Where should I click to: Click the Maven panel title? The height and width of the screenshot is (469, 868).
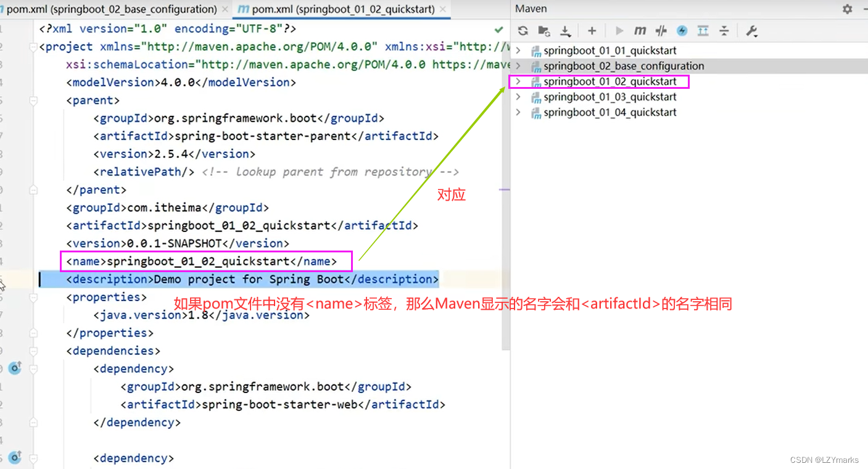tap(531, 9)
